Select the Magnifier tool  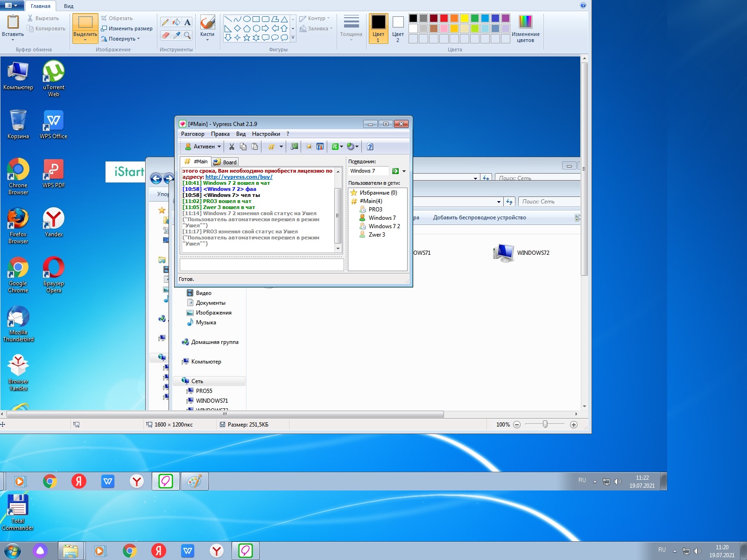pyautogui.click(x=187, y=35)
